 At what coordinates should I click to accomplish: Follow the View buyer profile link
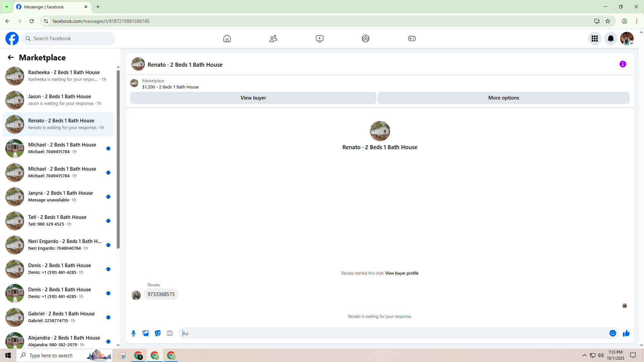[402, 273]
